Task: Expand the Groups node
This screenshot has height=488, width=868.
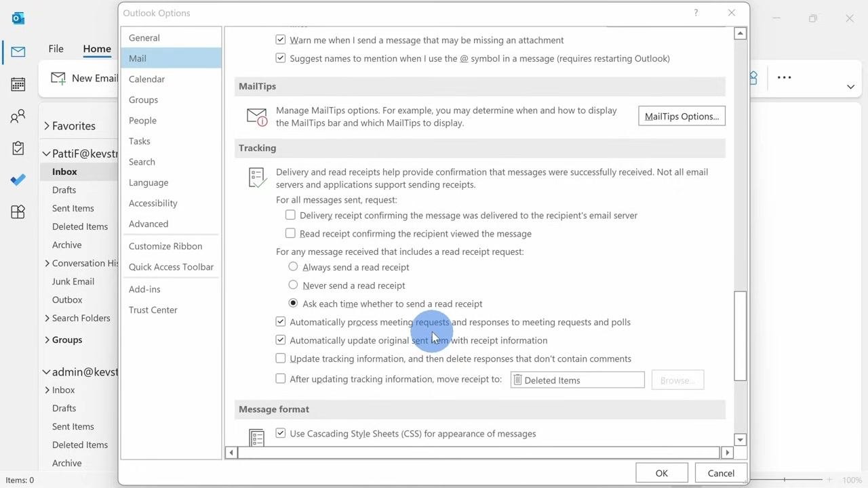Action: click(x=47, y=340)
